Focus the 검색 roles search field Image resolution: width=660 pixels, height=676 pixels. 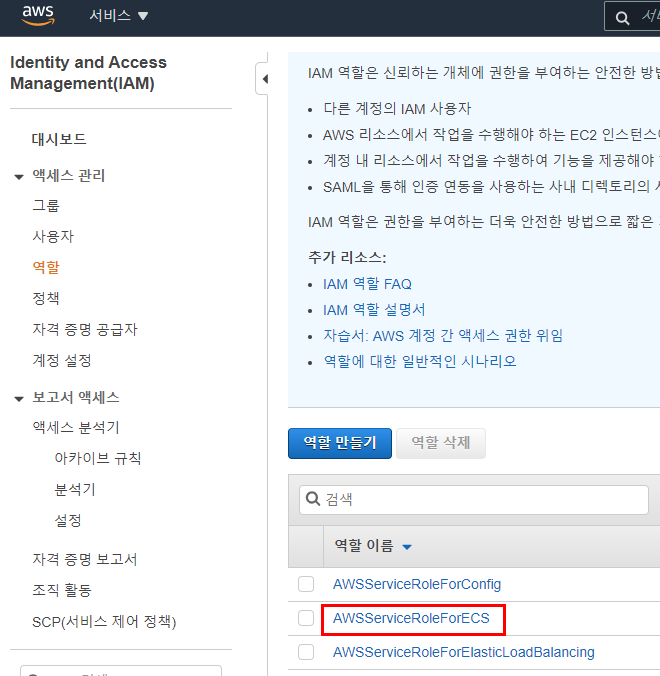[x=474, y=500]
